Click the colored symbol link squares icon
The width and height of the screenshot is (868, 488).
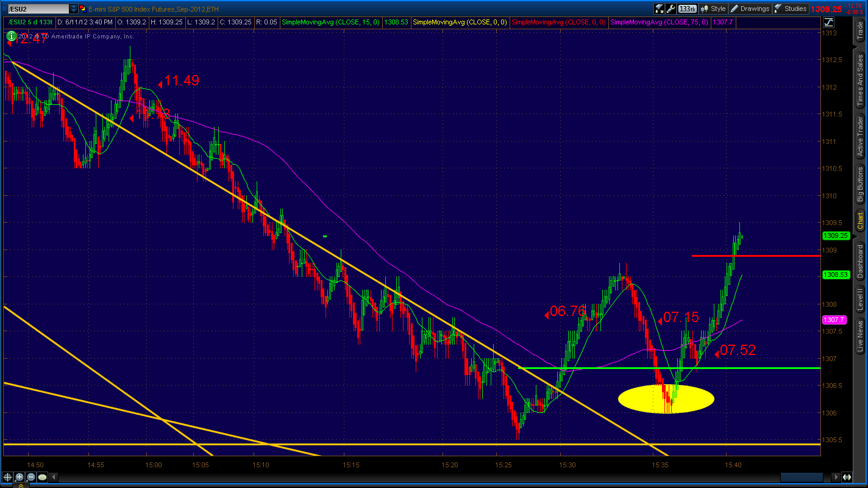(82, 9)
